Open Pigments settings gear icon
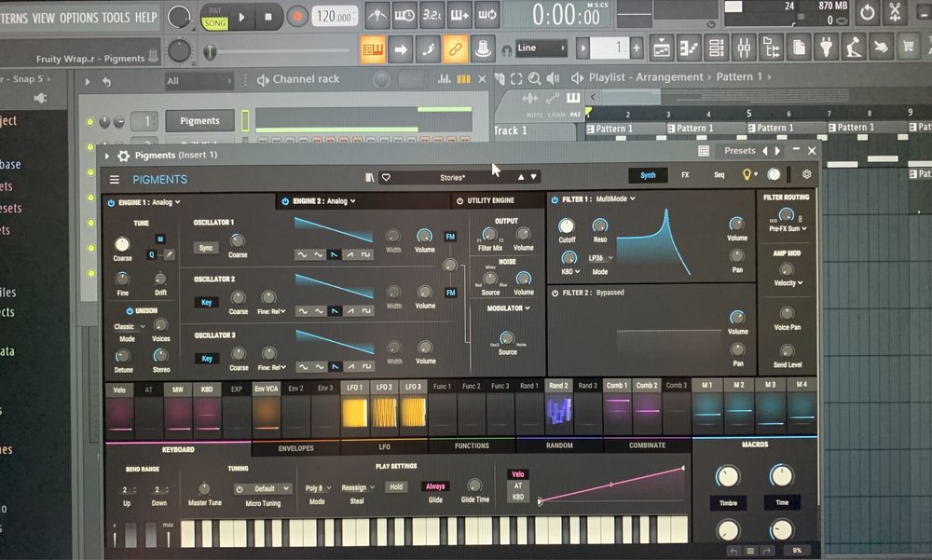932x560 pixels. coord(806,174)
